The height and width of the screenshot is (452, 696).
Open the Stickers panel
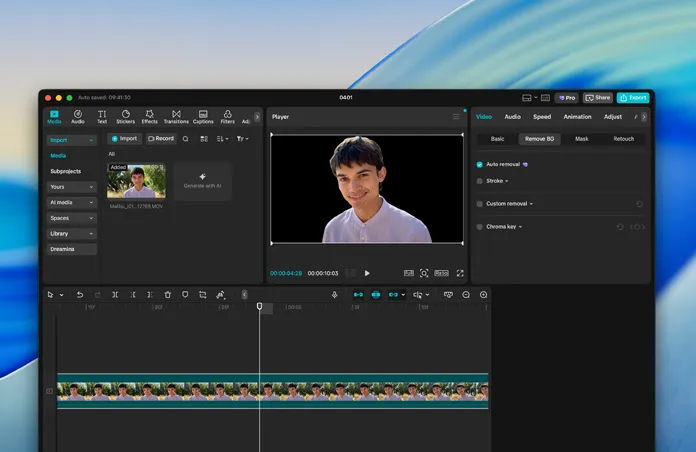click(125, 117)
